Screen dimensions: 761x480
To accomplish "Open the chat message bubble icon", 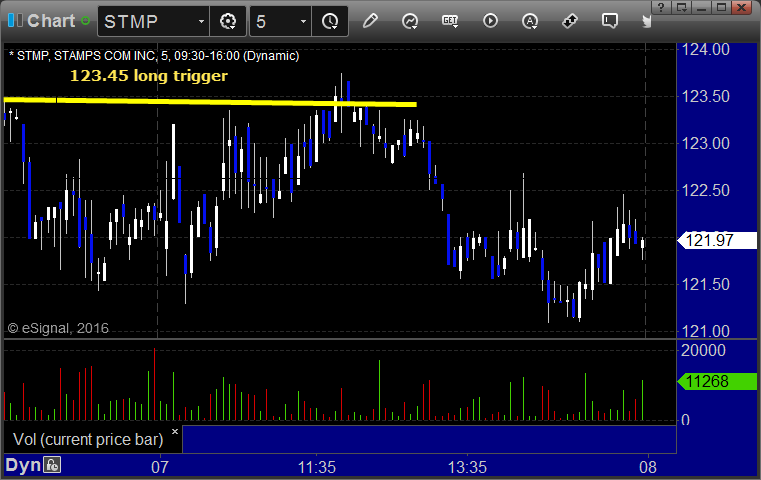I will pos(610,21).
